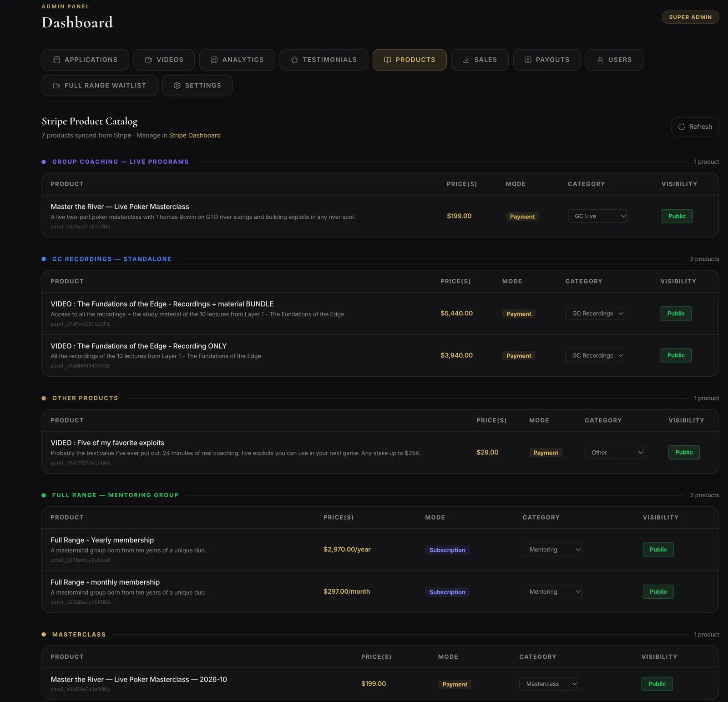The image size is (728, 702).
Task: Click the $5,440.00 price value
Action: coord(456,313)
